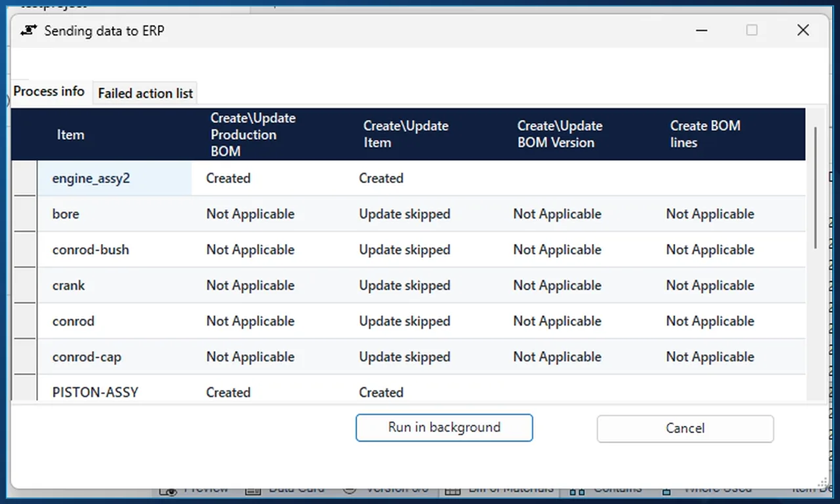Click Not Applicable BOM lines in crank row
This screenshot has height=504, width=840.
[710, 285]
